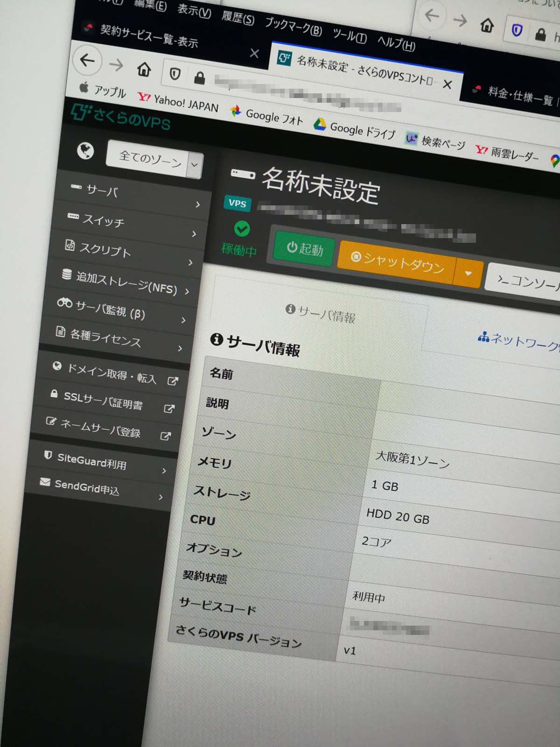Open the Yahoo! JAPAN bookmark
Viewport: 560px width, 747px height.
pos(178,101)
